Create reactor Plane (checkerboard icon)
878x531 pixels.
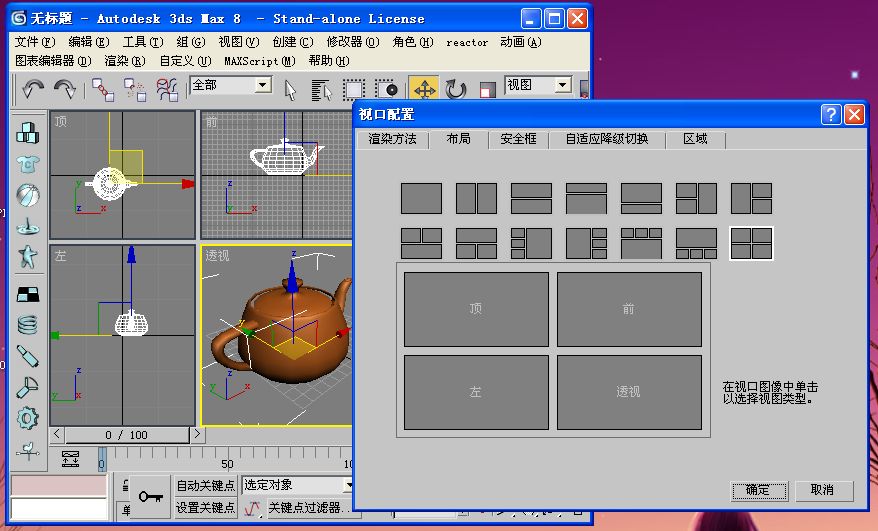pos(27,294)
